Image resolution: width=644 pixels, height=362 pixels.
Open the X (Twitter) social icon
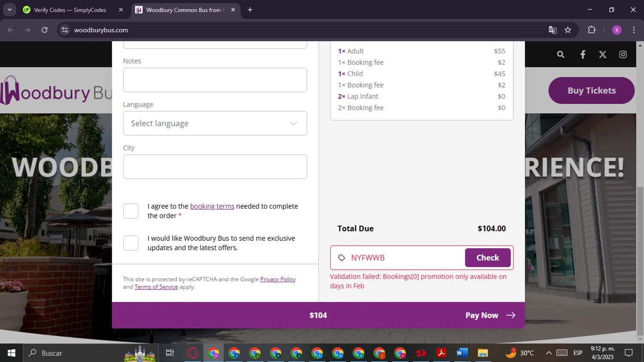click(603, 55)
